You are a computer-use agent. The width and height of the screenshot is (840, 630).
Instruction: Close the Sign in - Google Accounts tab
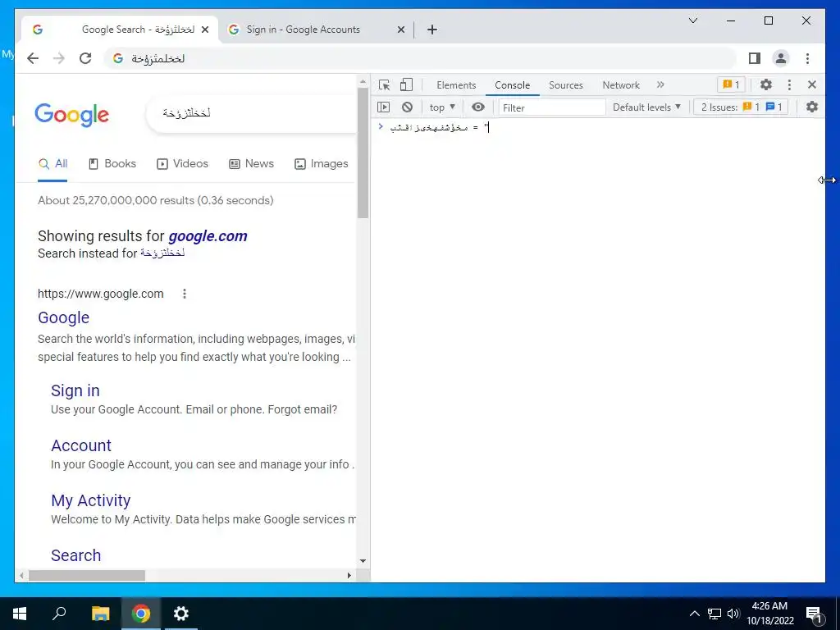click(x=400, y=30)
